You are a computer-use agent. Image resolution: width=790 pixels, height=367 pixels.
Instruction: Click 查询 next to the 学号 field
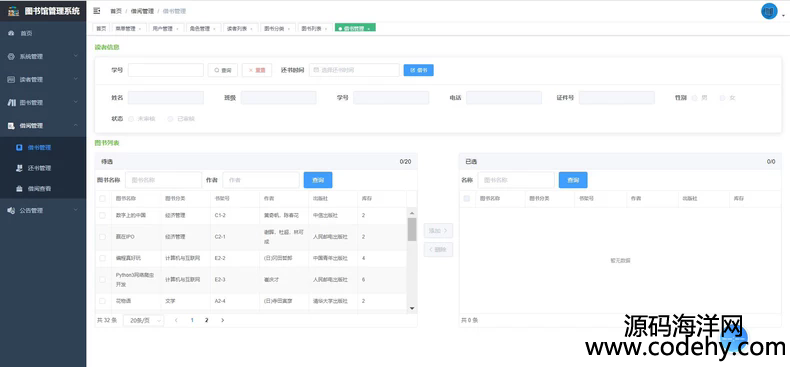click(223, 70)
